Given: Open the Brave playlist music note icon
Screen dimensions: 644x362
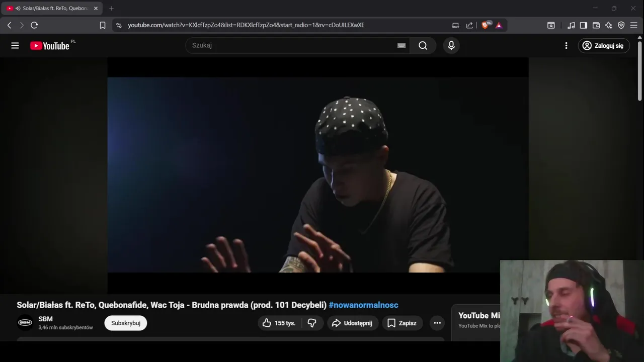Looking at the screenshot, I should 571,25.
